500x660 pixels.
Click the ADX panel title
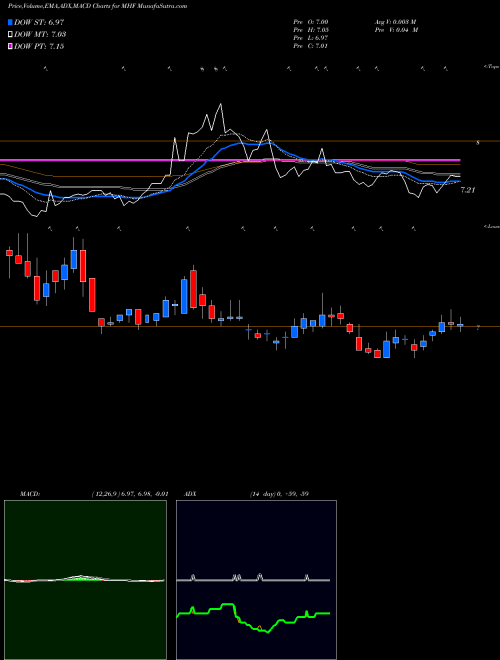pos(190,494)
